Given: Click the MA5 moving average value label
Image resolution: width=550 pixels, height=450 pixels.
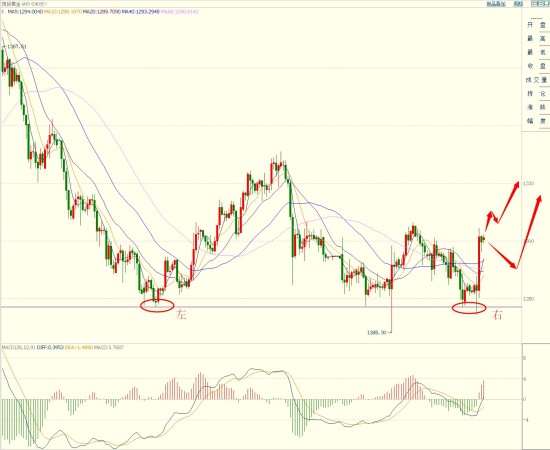Looking at the screenshot, I should pyautogui.click(x=25, y=12).
